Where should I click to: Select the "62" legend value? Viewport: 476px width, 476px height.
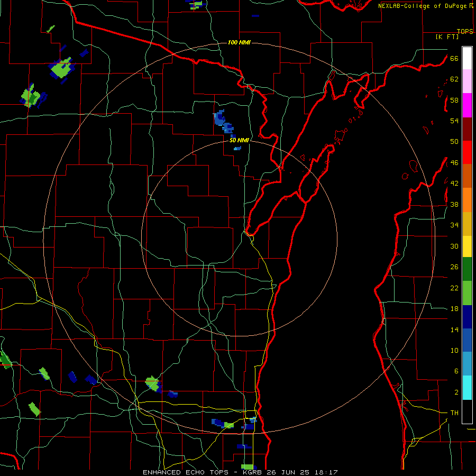[454, 79]
